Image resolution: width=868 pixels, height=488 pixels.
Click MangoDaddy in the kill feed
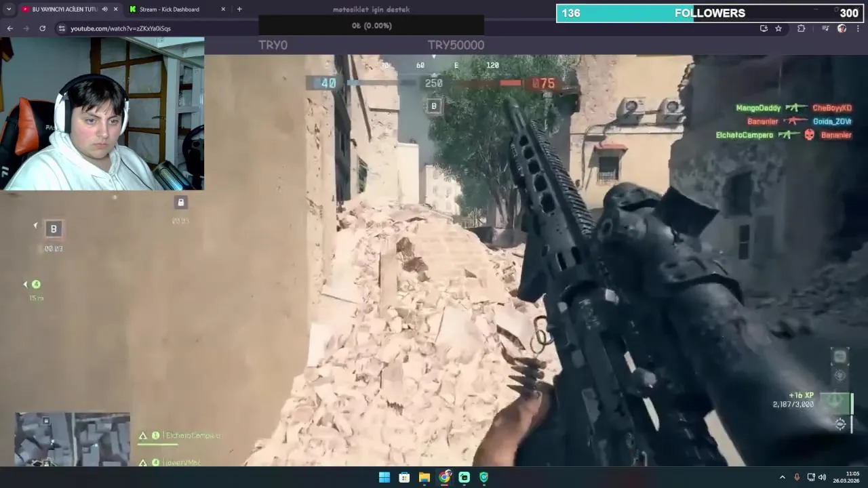758,108
